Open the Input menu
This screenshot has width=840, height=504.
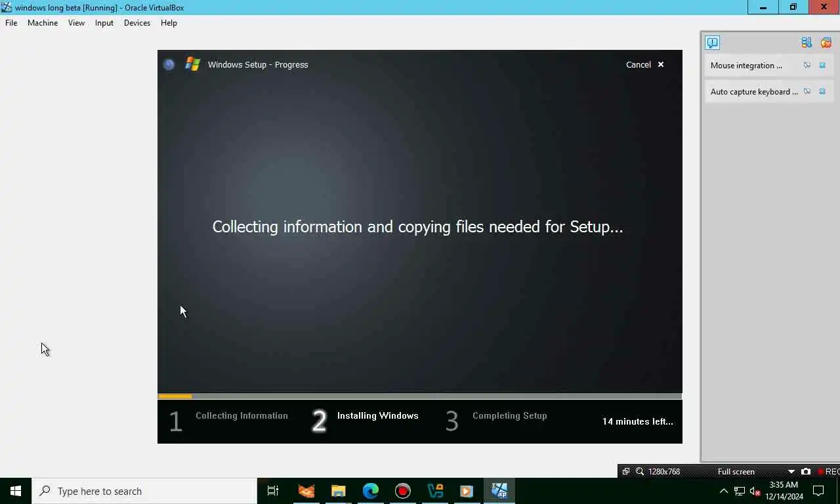104,23
